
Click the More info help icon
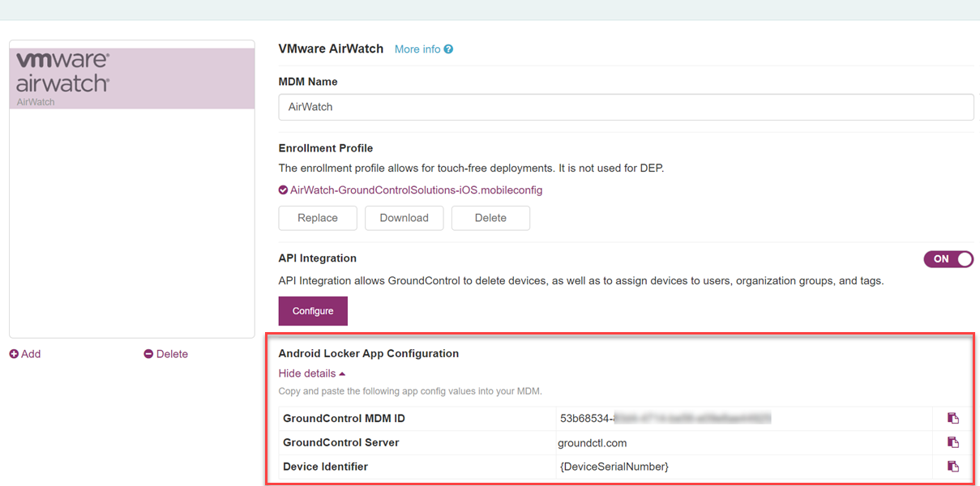(448, 49)
